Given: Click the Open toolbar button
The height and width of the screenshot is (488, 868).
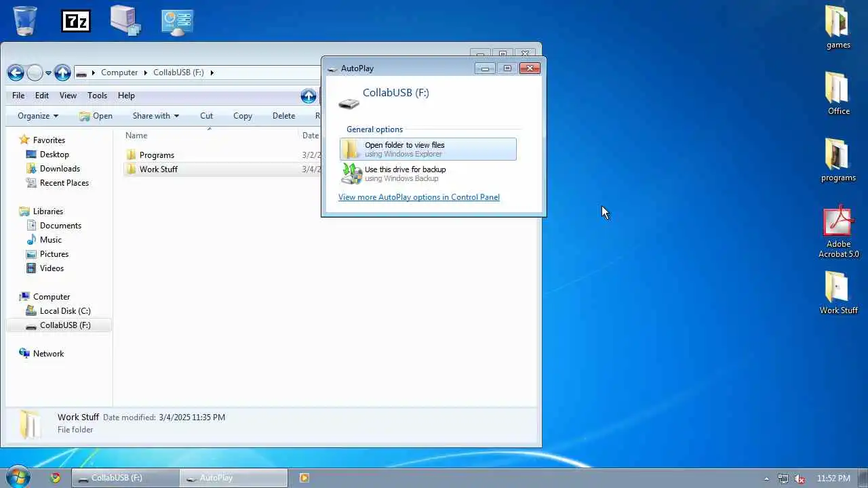Looking at the screenshot, I should tap(96, 116).
